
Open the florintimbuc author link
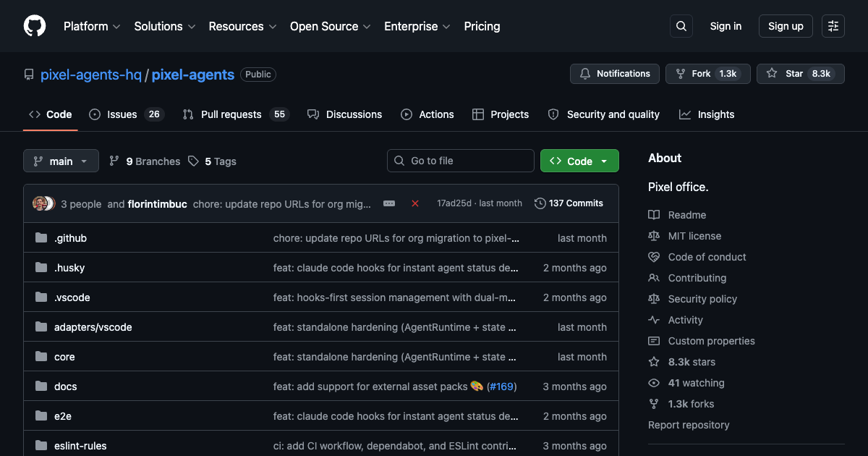coord(158,204)
